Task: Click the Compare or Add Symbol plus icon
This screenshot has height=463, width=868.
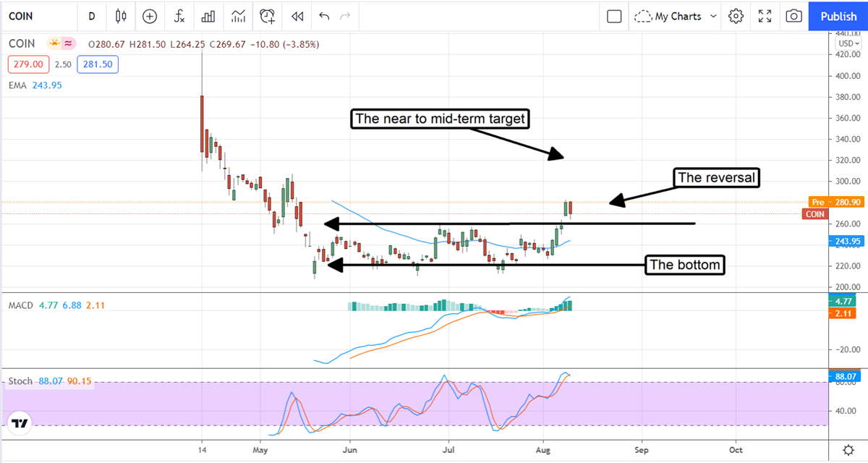Action: click(x=150, y=16)
